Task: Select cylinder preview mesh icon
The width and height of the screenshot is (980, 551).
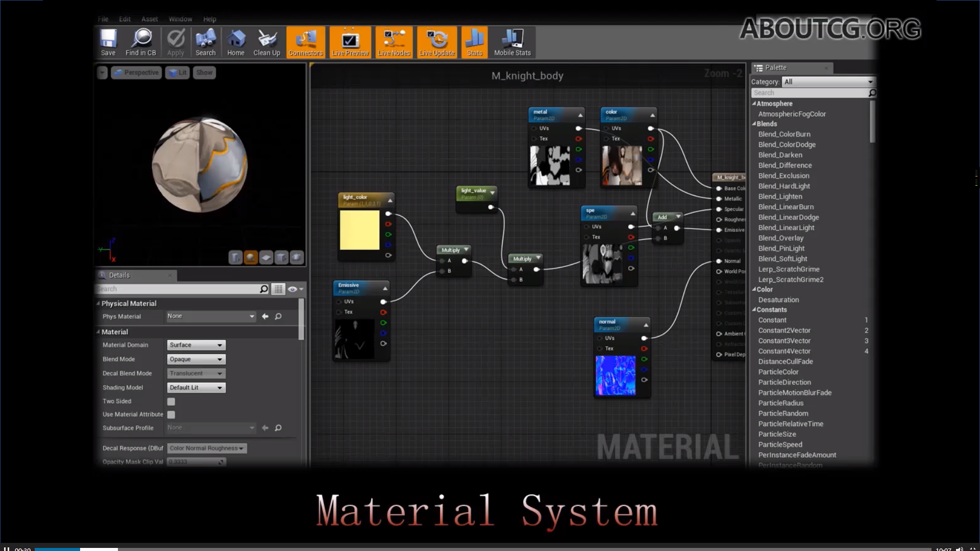Action: coord(235,258)
